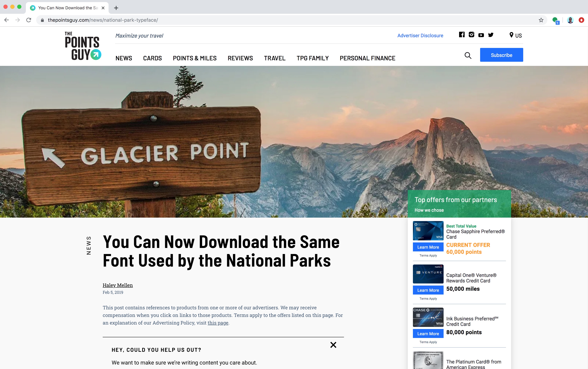Open author Haley Mellen's page

tap(118, 285)
